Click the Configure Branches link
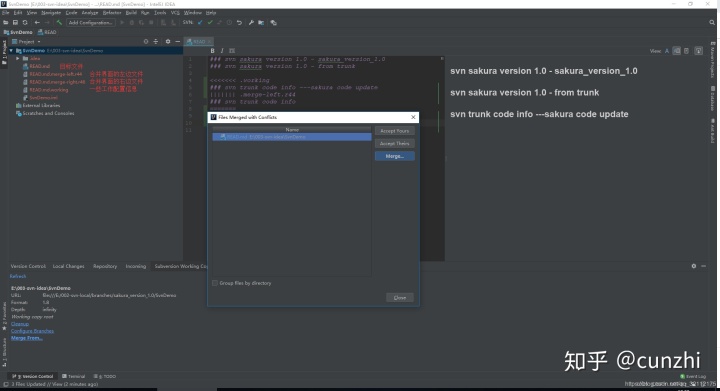The width and height of the screenshot is (720, 391). coord(32,331)
